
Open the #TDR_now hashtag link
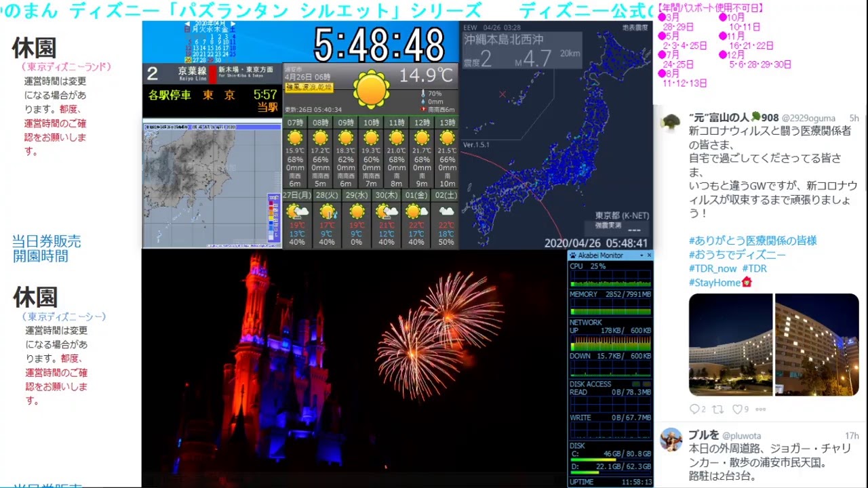point(713,268)
